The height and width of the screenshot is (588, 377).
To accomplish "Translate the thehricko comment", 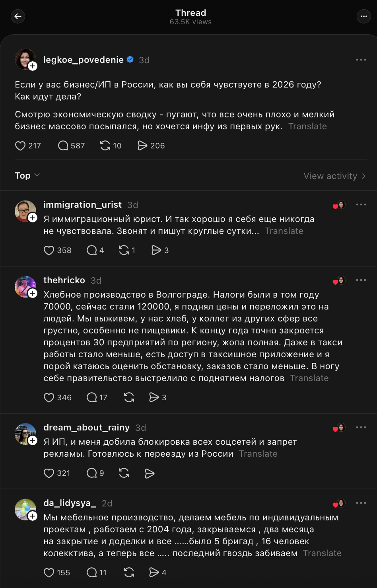I will pos(309,378).
